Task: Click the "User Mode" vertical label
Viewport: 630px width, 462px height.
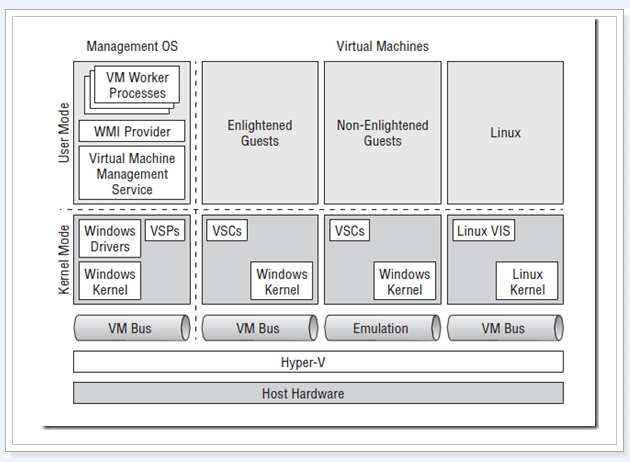Action: click(x=64, y=133)
